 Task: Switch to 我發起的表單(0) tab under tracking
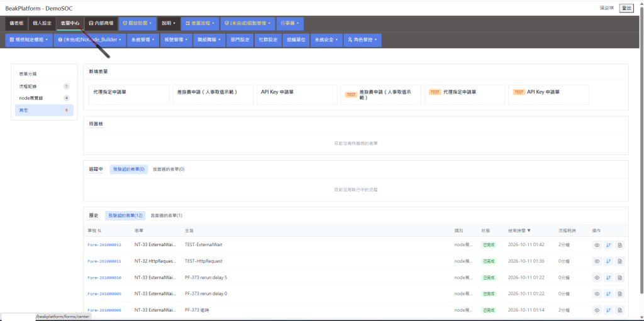click(x=128, y=169)
